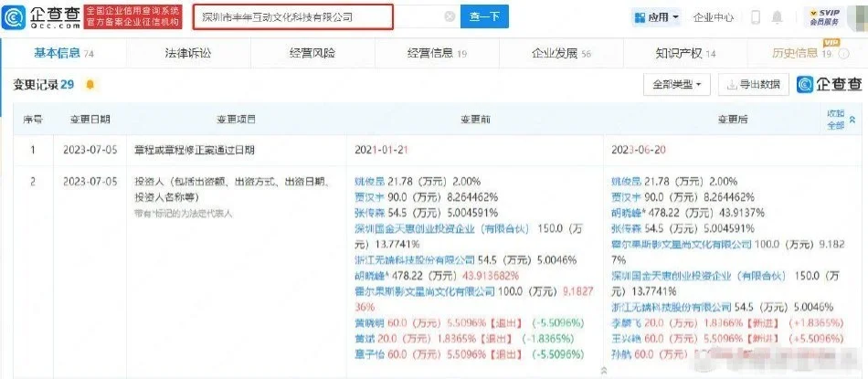
Task: Click the 2021-01-21 before-change date
Action: (x=381, y=150)
